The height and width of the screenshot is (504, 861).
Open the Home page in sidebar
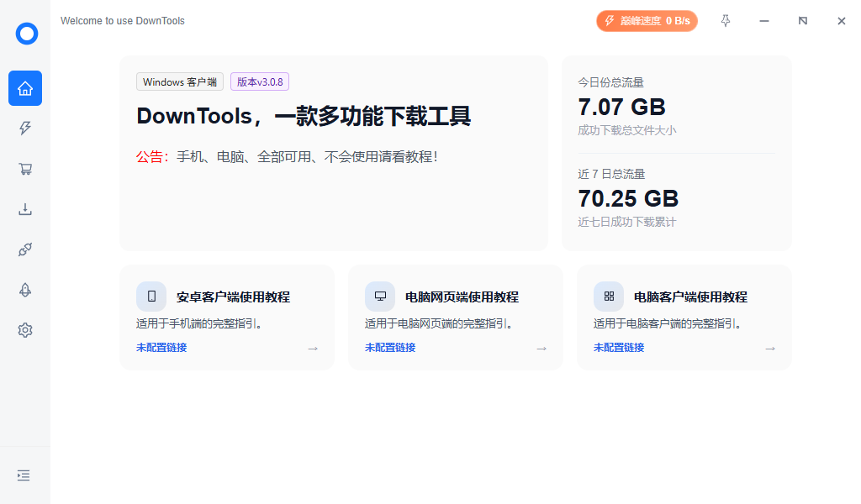tap(25, 88)
